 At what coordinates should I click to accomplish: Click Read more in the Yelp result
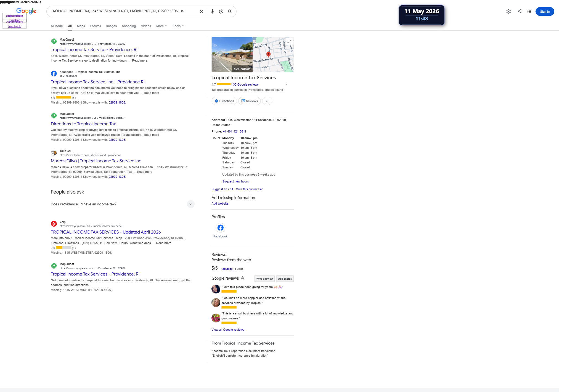point(164,243)
